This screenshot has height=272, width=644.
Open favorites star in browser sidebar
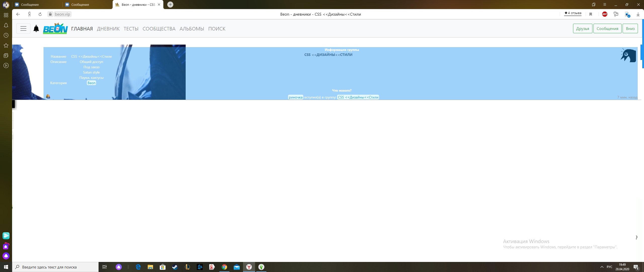(6, 45)
